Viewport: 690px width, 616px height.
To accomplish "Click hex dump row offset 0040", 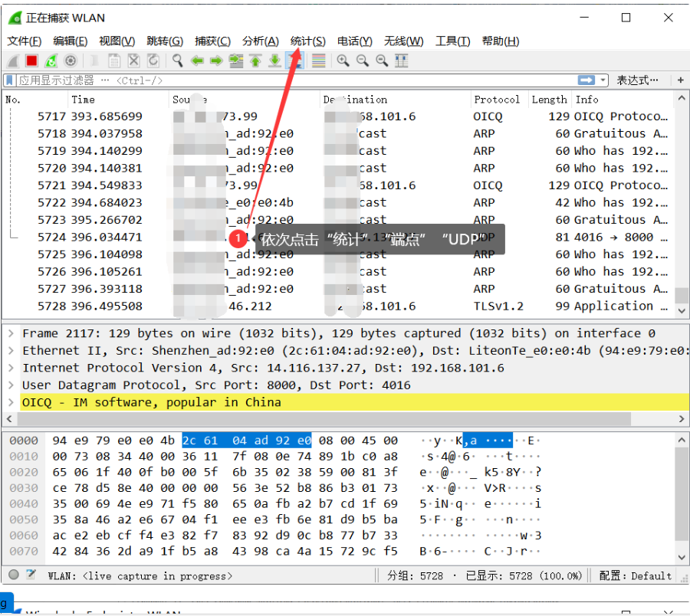I will click(24, 504).
